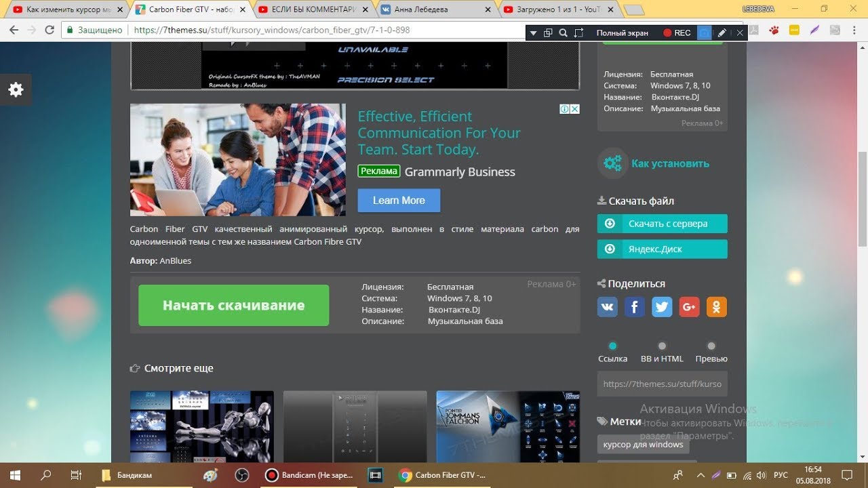Viewport: 868px width, 488px height.
Task: Click volume icon in system tray
Action: (761, 475)
